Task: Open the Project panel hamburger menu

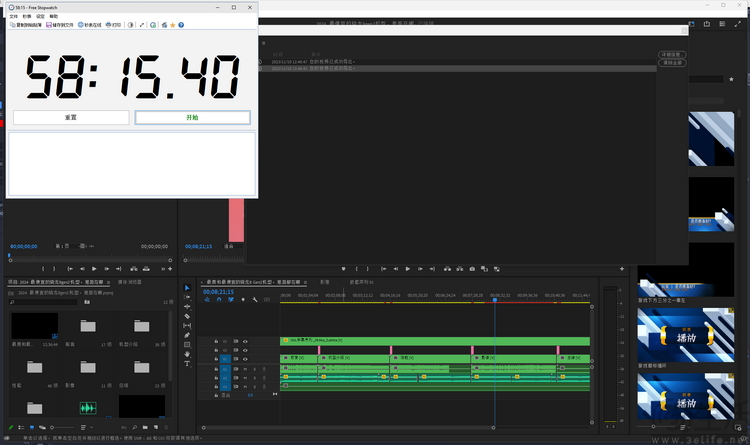Action: point(108,282)
